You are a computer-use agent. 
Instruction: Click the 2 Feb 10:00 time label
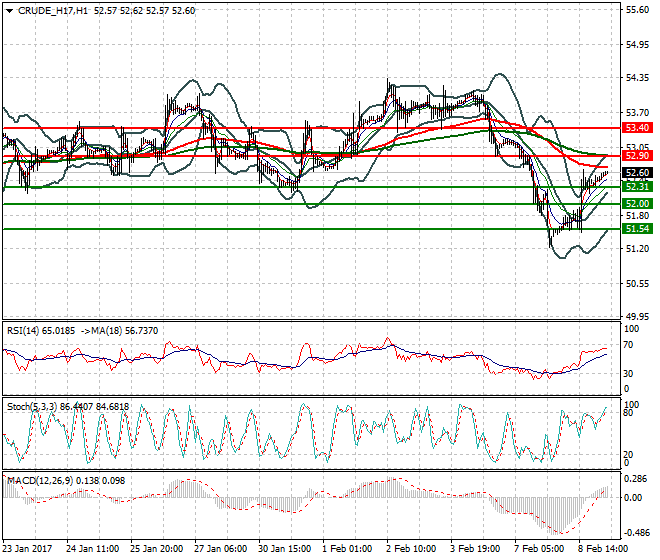[411, 549]
